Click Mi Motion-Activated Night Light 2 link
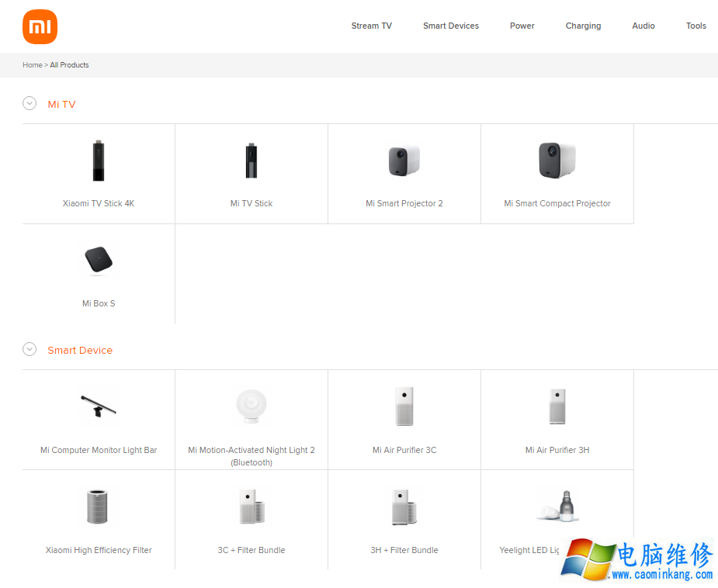Screen dimensions: 718x588 pos(251,456)
